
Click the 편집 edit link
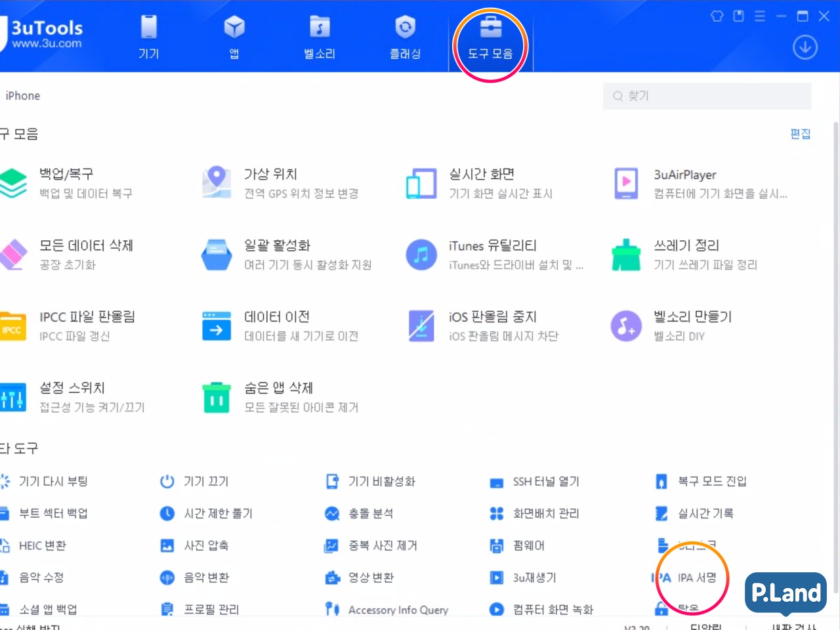tap(800, 134)
